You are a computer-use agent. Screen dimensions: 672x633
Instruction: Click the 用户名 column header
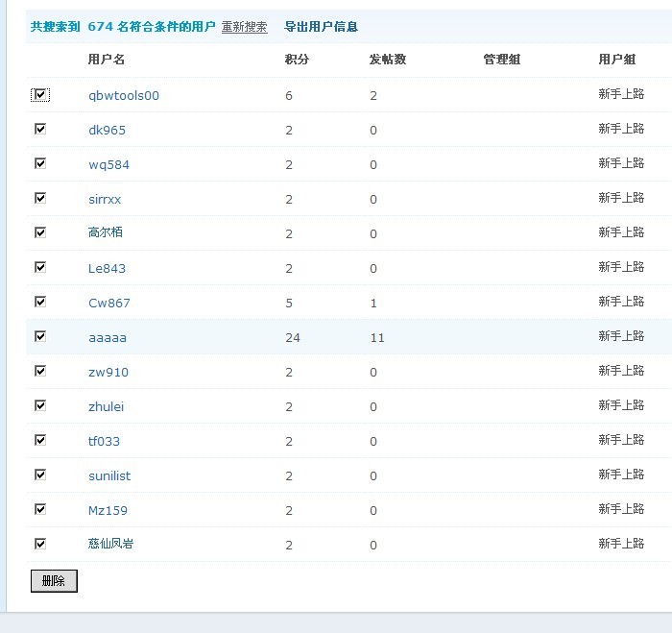click(x=107, y=60)
